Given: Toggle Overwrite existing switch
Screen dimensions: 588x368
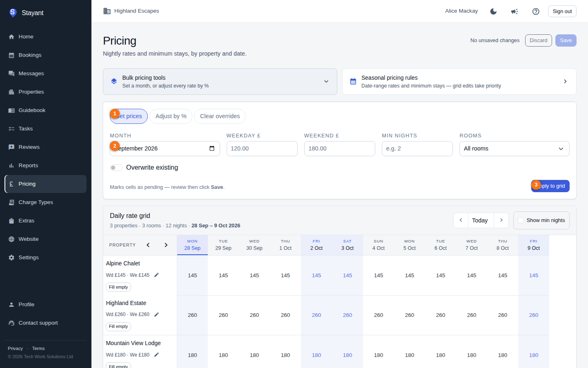Looking at the screenshot, I should point(116,168).
